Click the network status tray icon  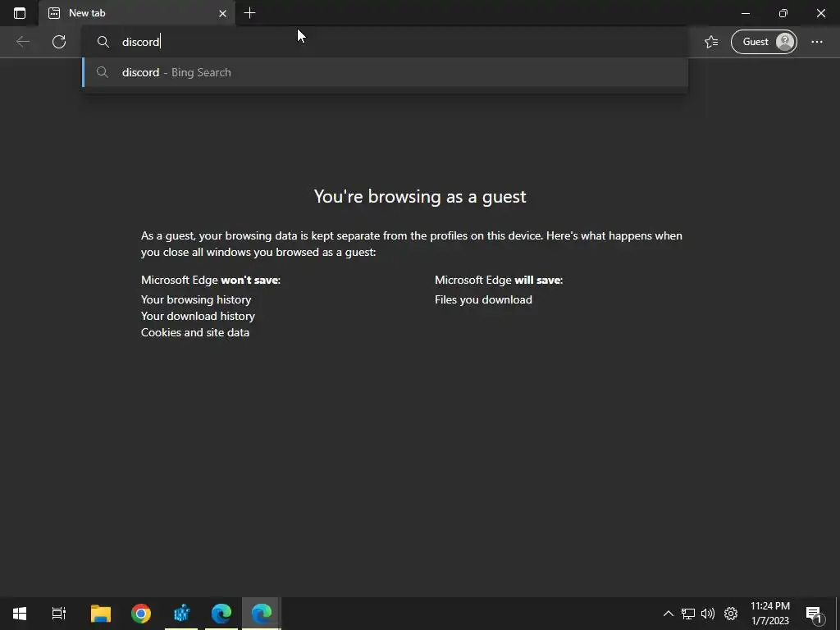tap(688, 614)
